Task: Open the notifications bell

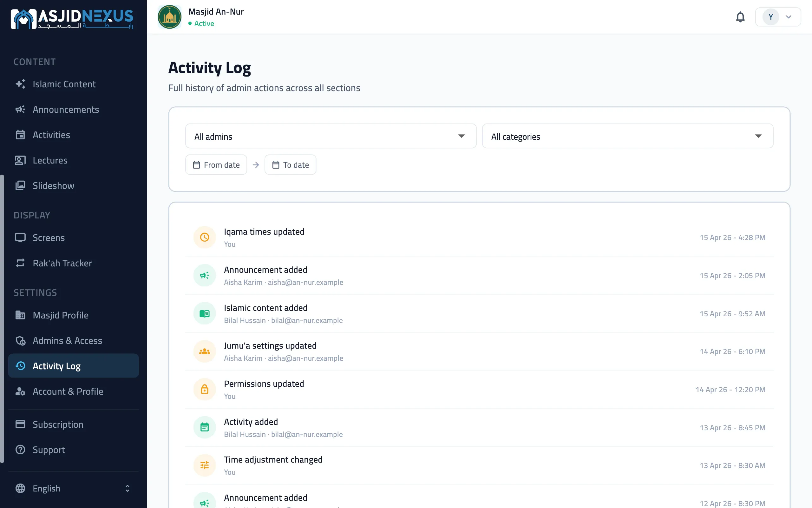Action: pyautogui.click(x=740, y=17)
